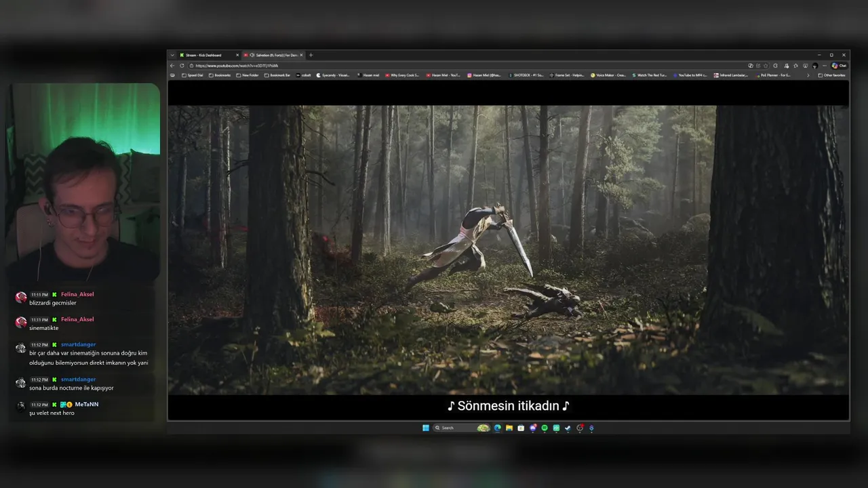Open the PoE Planner bookmark
Screen dimensions: 868x488
click(x=773, y=75)
